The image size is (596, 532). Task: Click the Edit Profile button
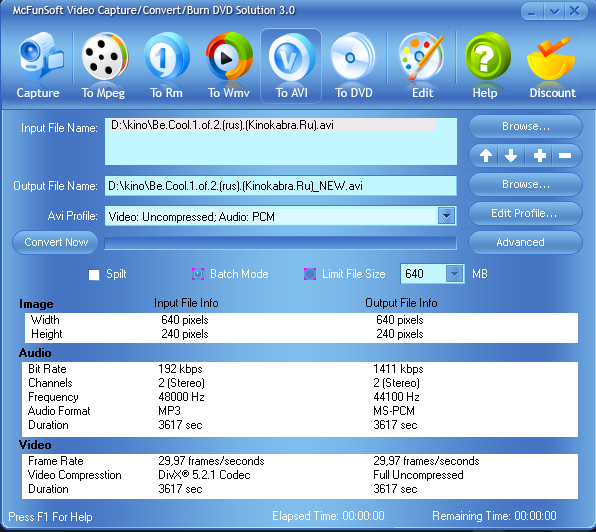[x=525, y=214]
